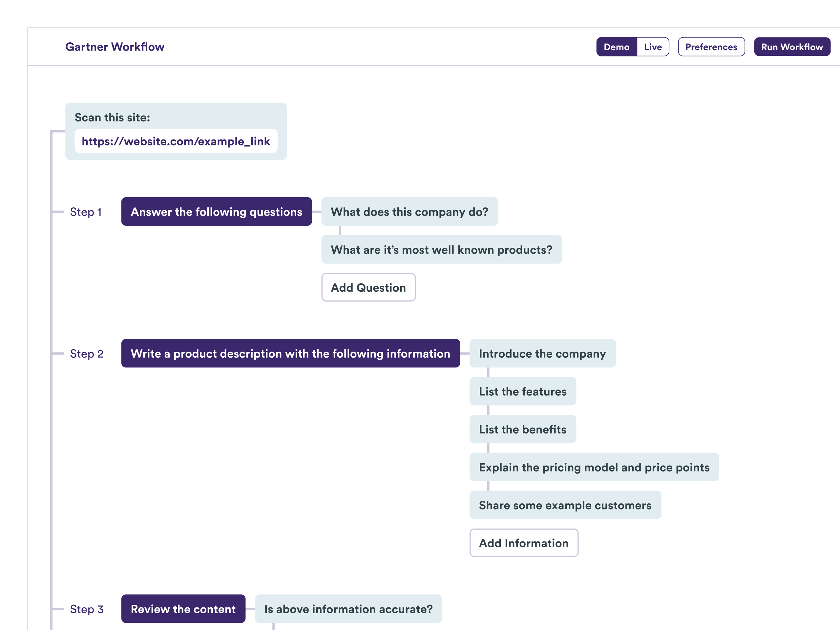Select 'Is above information accurate?' item
The width and height of the screenshot is (840, 630).
click(348, 609)
